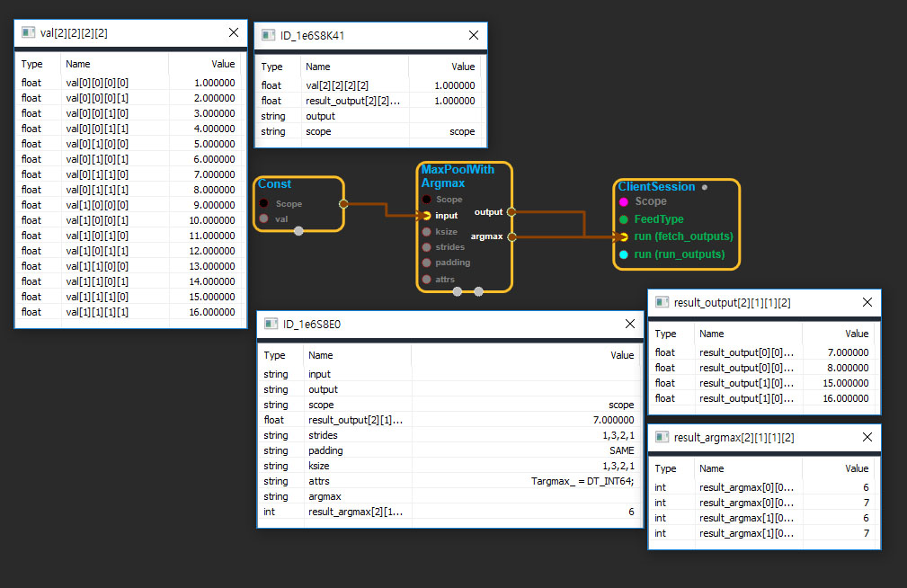Click the strides port on MaxPoolWithArgmax
The width and height of the screenshot is (907, 588).
pyautogui.click(x=426, y=246)
